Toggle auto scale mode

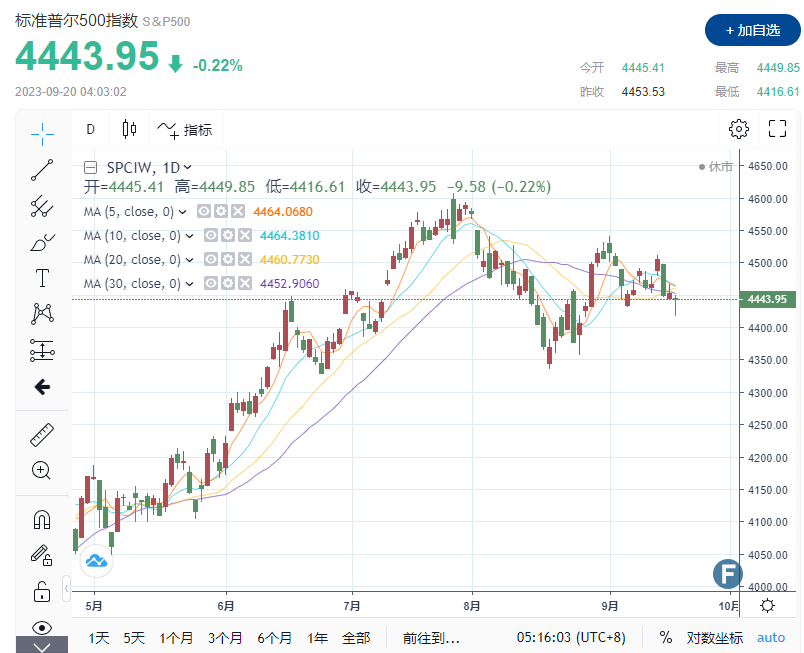771,638
